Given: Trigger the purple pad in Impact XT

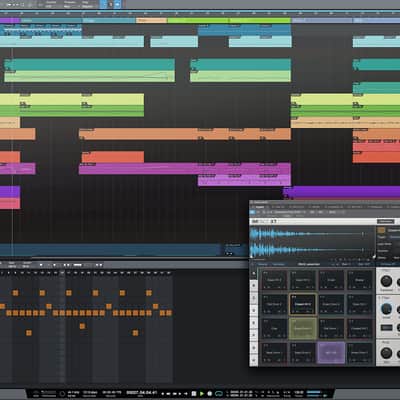Looking at the screenshot, I should (x=331, y=353).
